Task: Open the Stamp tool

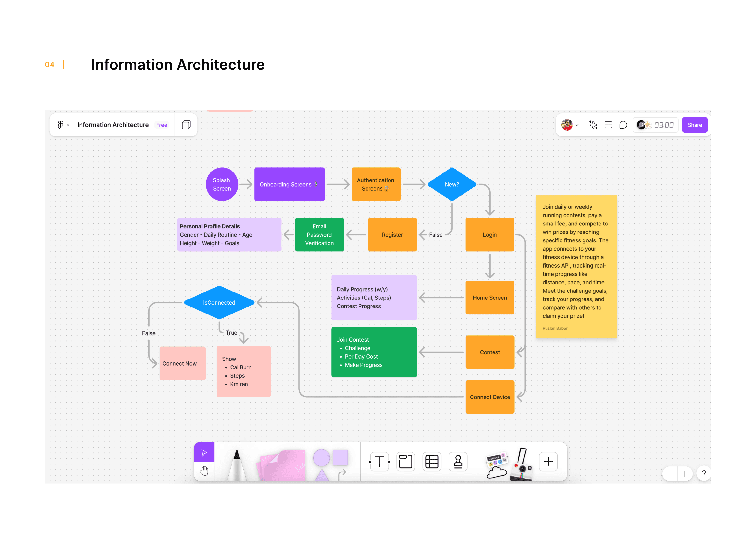Action: point(458,461)
